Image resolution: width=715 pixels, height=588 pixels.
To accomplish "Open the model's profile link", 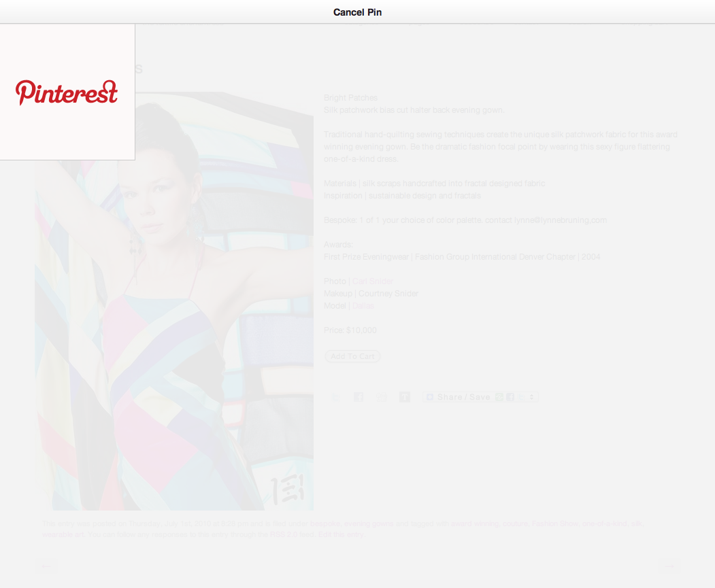I will pyautogui.click(x=363, y=305).
